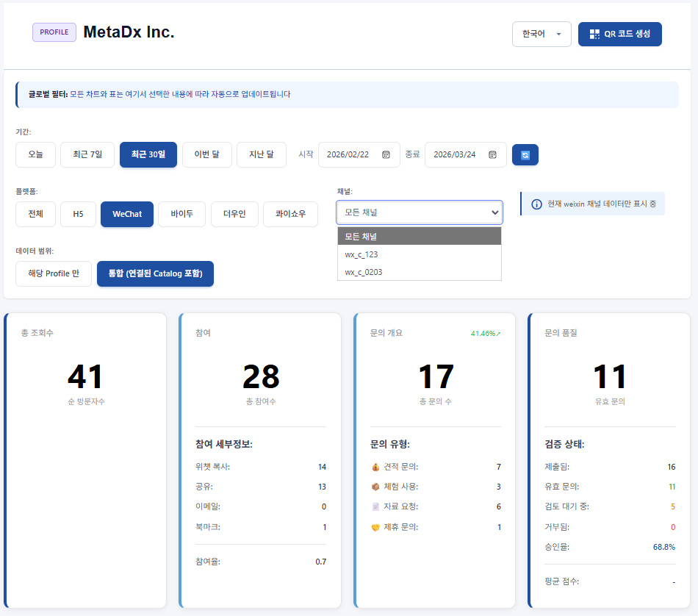The height and width of the screenshot is (616, 698).
Task: Click the handshake icon for 제휴 문의
Action: tap(375, 527)
